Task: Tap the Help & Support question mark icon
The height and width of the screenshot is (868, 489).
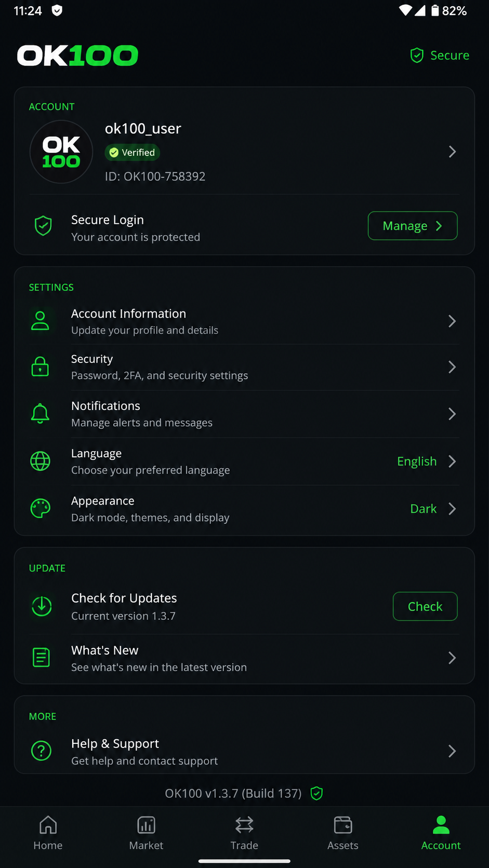Action: [41, 751]
